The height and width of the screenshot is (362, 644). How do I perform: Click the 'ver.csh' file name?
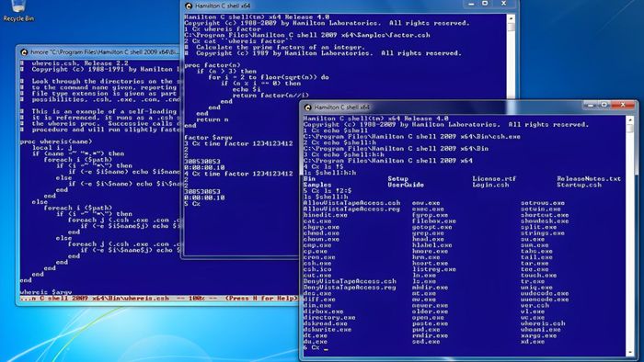535,305
